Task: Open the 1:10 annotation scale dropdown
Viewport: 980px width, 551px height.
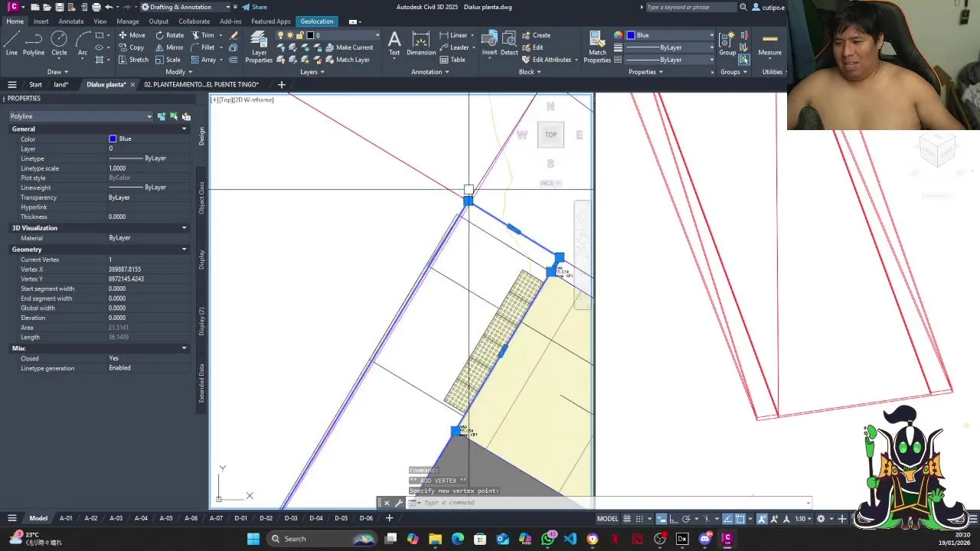Action: (x=802, y=518)
